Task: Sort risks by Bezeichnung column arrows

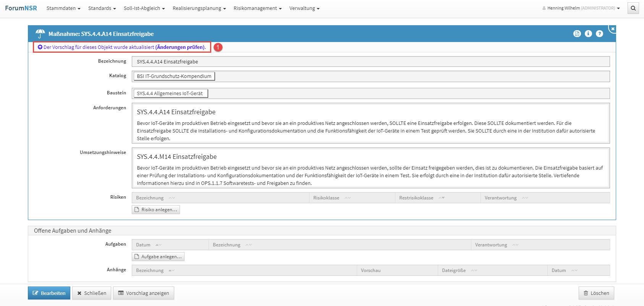Action: pos(172,198)
